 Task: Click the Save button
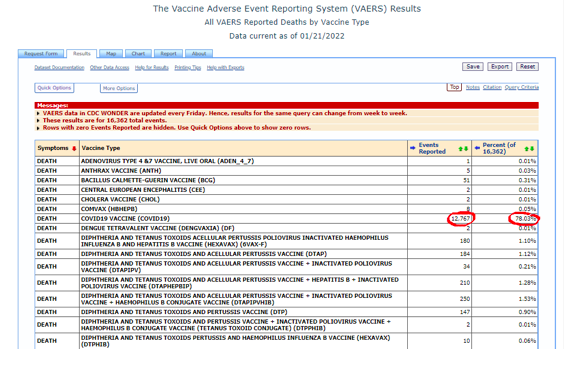pyautogui.click(x=473, y=67)
